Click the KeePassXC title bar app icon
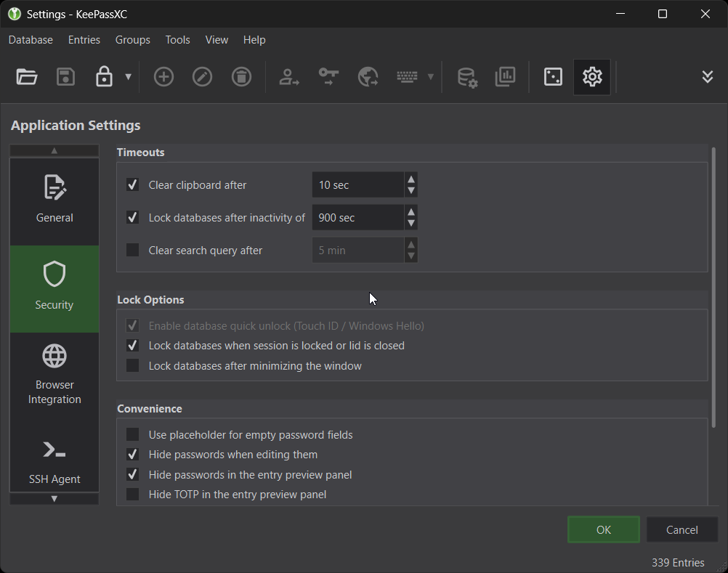 pyautogui.click(x=15, y=14)
